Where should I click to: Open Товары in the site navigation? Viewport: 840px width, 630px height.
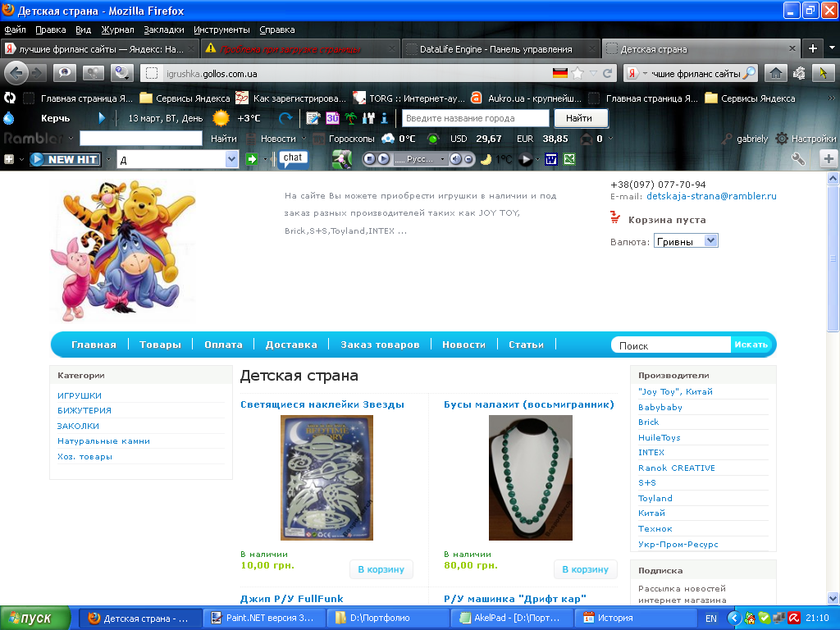160,345
